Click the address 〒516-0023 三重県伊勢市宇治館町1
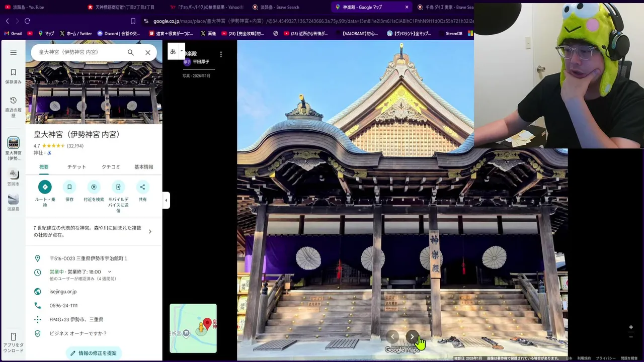The image size is (644, 362). 89,258
